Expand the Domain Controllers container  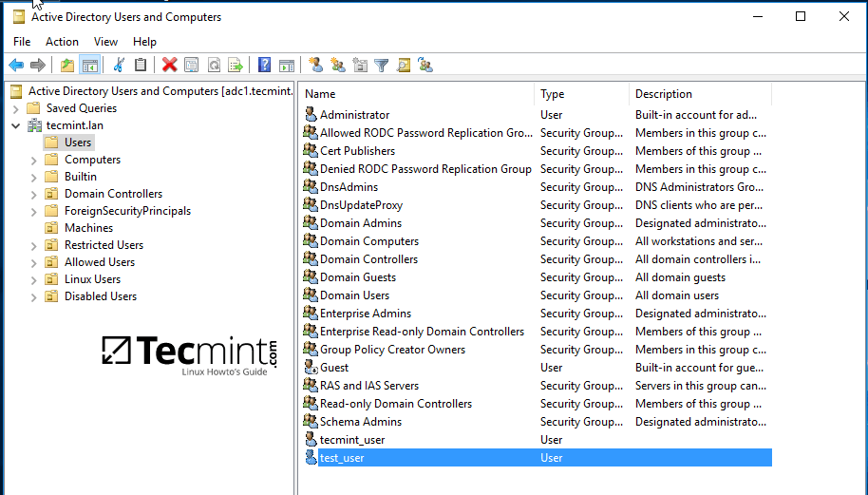pos(34,194)
